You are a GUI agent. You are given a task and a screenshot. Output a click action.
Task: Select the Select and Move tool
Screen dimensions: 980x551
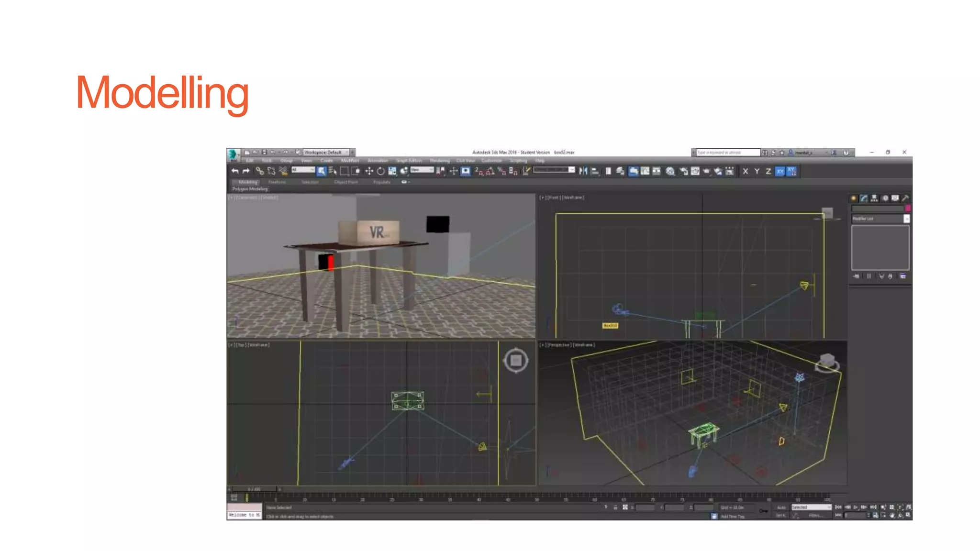click(369, 171)
